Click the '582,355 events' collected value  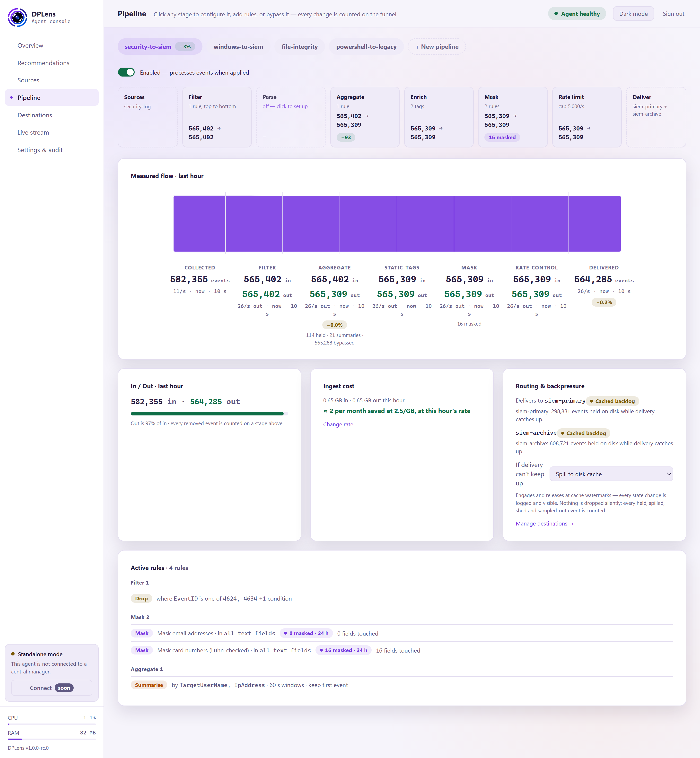pyautogui.click(x=200, y=279)
